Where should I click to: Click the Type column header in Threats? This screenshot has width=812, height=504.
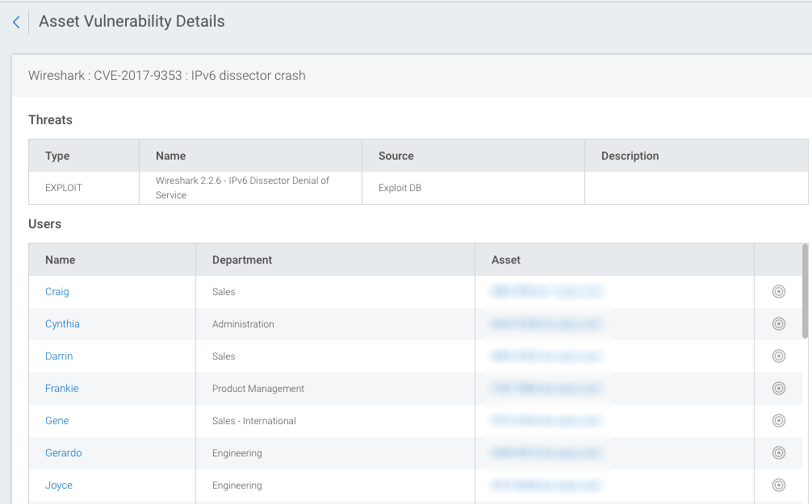(x=84, y=156)
